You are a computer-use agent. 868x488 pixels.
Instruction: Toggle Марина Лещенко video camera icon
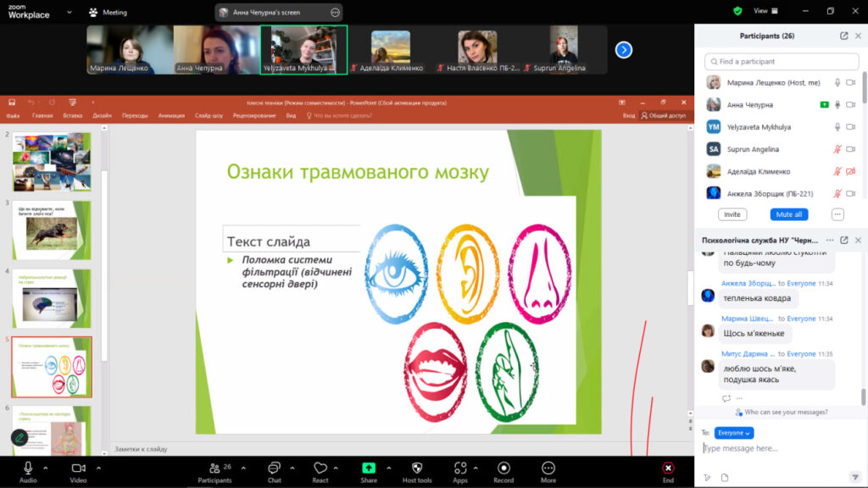[x=851, y=82]
